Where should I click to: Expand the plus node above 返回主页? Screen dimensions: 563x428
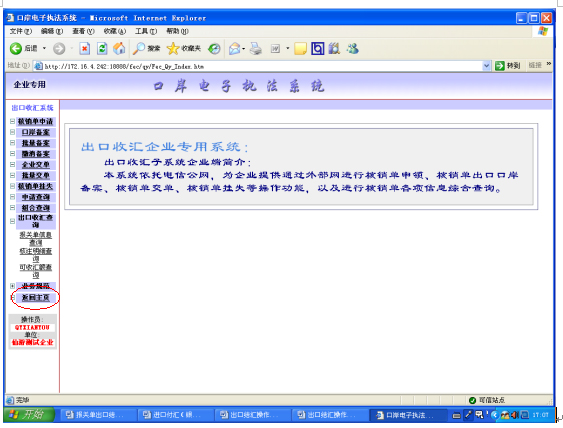13,286
